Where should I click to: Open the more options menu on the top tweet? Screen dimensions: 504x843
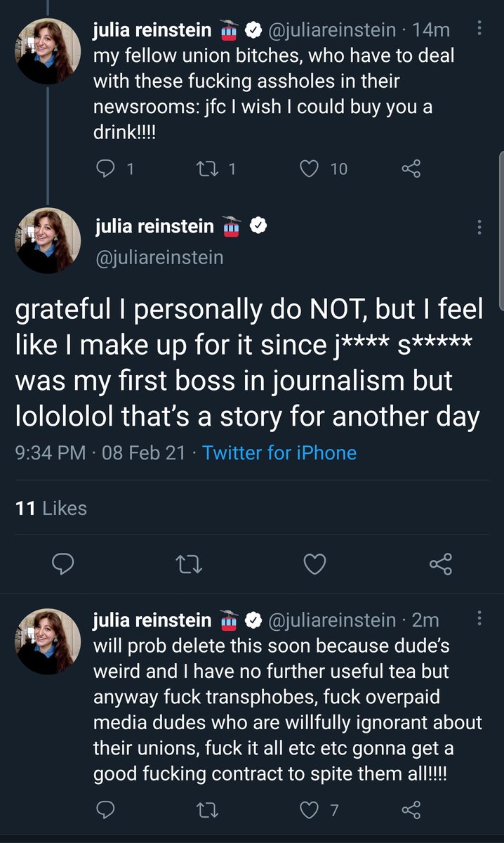tap(479, 30)
